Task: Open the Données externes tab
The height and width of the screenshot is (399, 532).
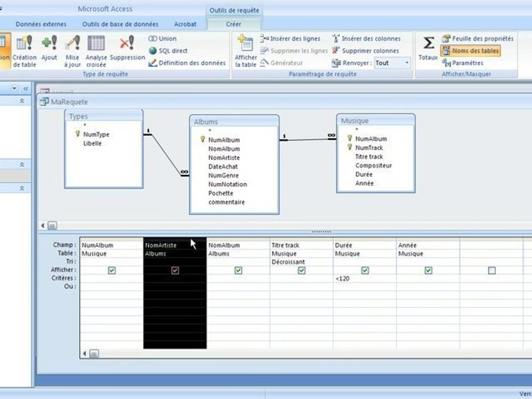Action: tap(41, 24)
